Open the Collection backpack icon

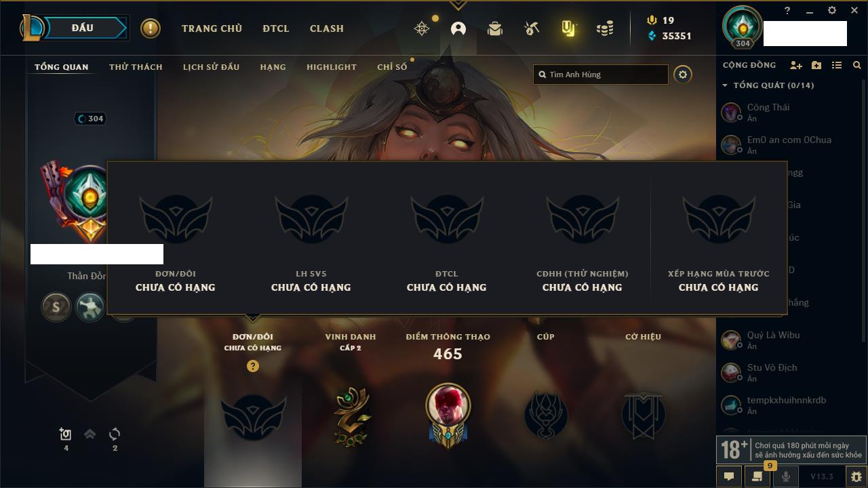click(495, 28)
